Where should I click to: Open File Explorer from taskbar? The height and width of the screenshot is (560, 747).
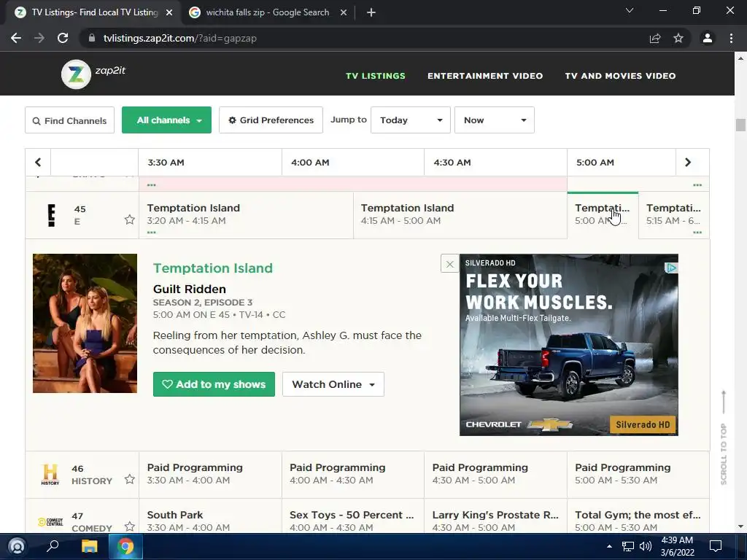pyautogui.click(x=89, y=546)
